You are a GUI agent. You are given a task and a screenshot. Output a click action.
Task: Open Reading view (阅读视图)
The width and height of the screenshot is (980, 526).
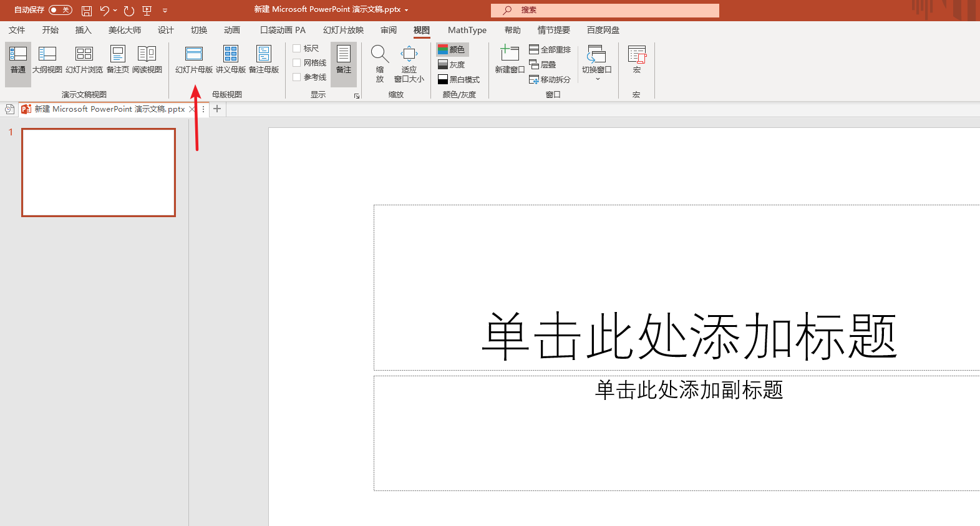pos(147,61)
